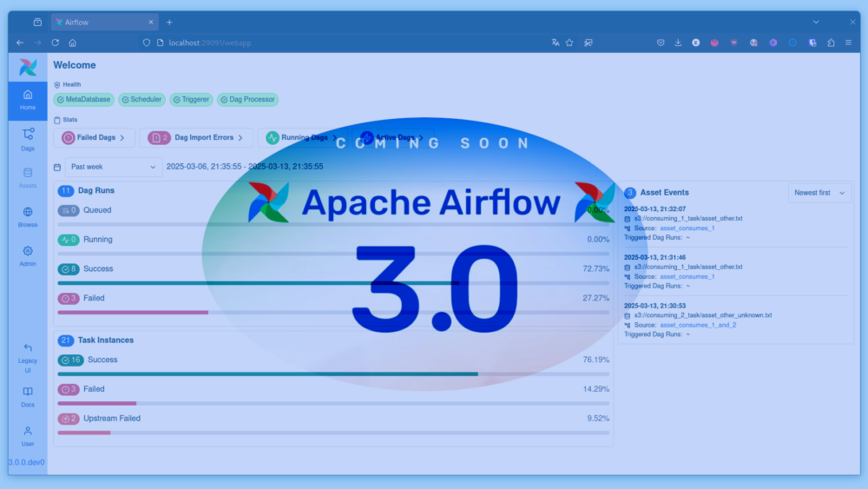Open the Admin gear menu
Viewport: 868px width, 489px height.
(x=28, y=256)
